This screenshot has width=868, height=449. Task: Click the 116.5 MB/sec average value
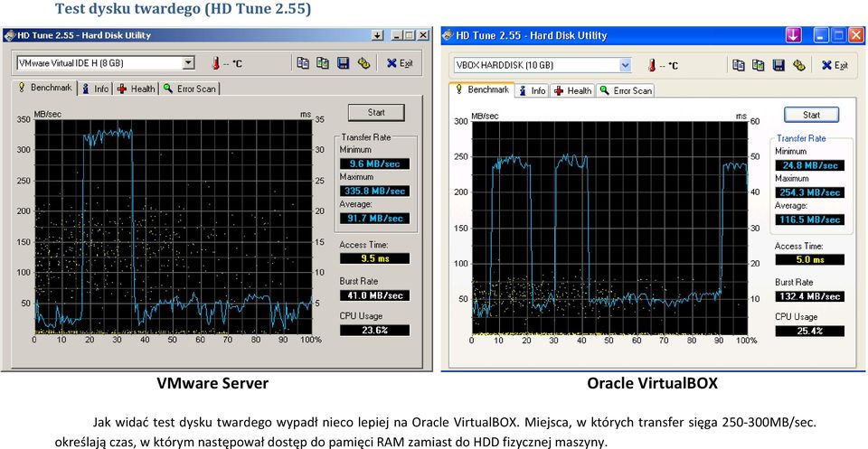click(x=810, y=220)
